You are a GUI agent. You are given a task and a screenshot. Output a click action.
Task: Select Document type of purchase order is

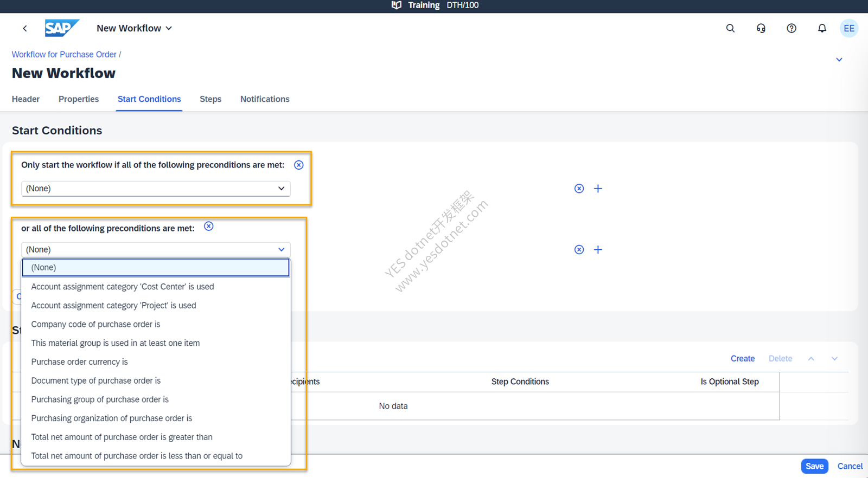(x=156, y=381)
